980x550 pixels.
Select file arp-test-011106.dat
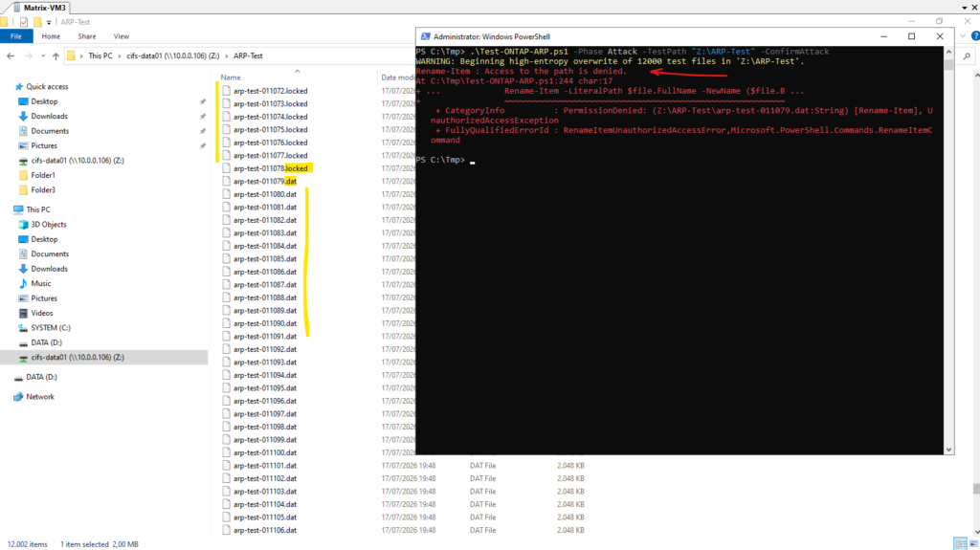point(265,530)
